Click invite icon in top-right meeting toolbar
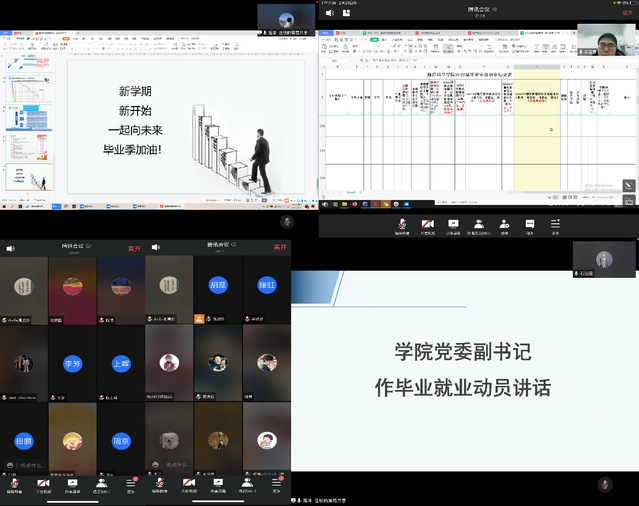The image size is (639, 506). tap(505, 223)
